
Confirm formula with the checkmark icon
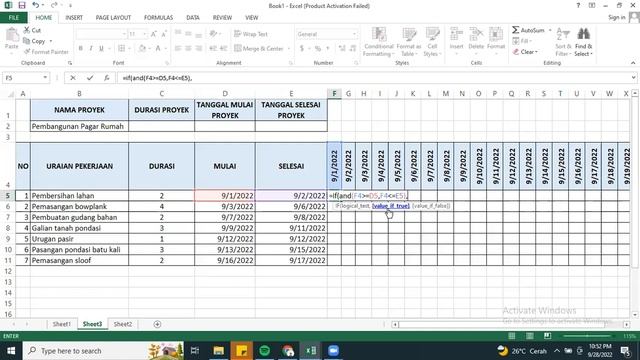90,78
